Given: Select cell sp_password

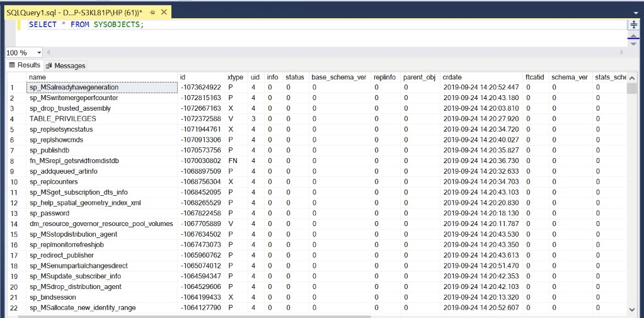Looking at the screenshot, I should click(x=102, y=213).
